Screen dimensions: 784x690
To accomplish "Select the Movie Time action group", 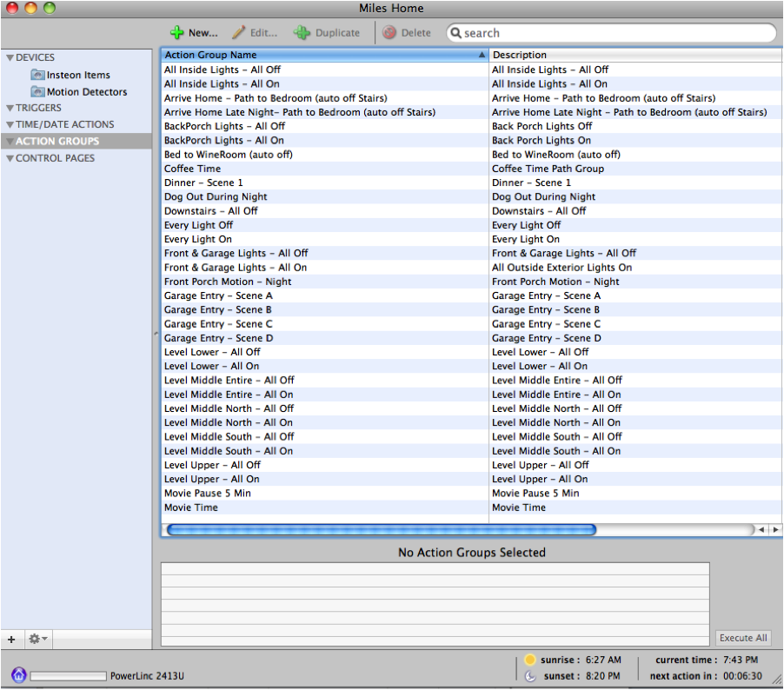I will pyautogui.click(x=191, y=508).
